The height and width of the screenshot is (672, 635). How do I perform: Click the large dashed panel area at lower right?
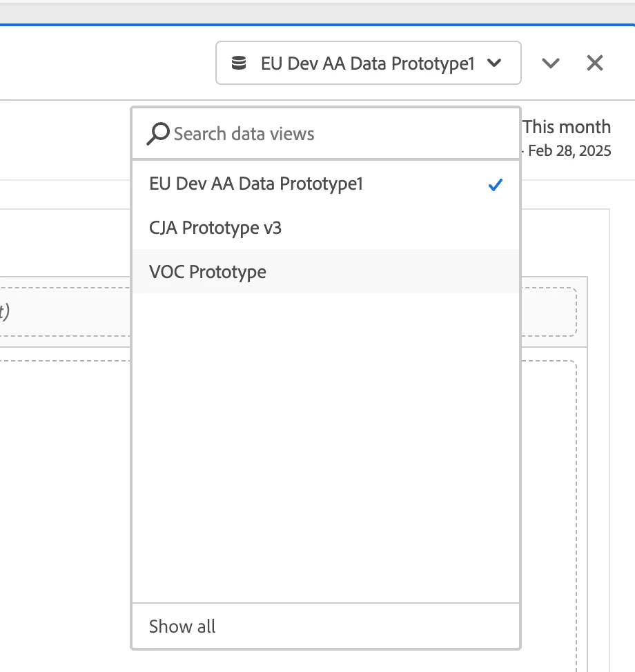[x=548, y=511]
